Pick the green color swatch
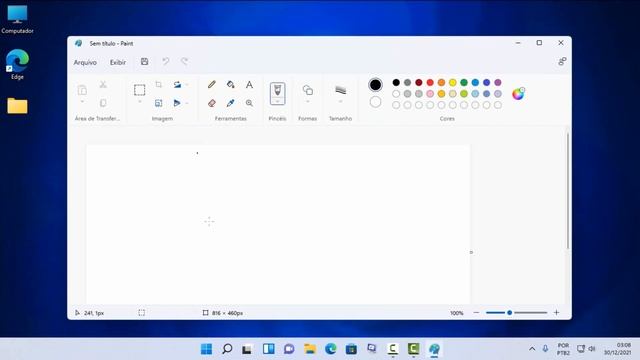This screenshot has height=360, width=640. coord(464,82)
